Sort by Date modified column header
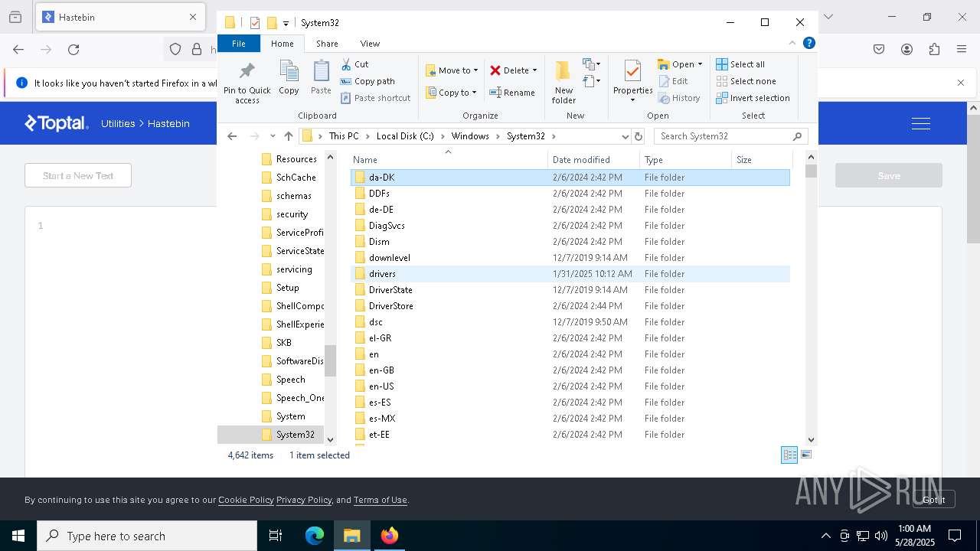This screenshot has height=551, width=980. pos(593,160)
